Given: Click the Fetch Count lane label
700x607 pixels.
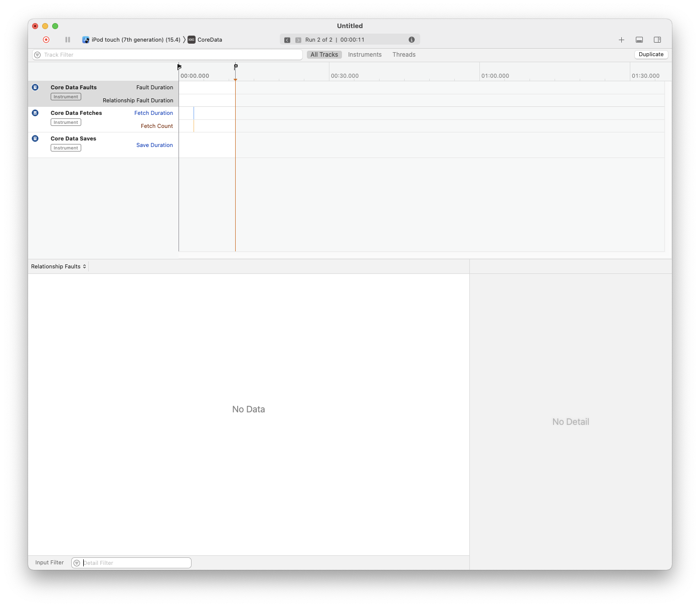Looking at the screenshot, I should coord(157,126).
